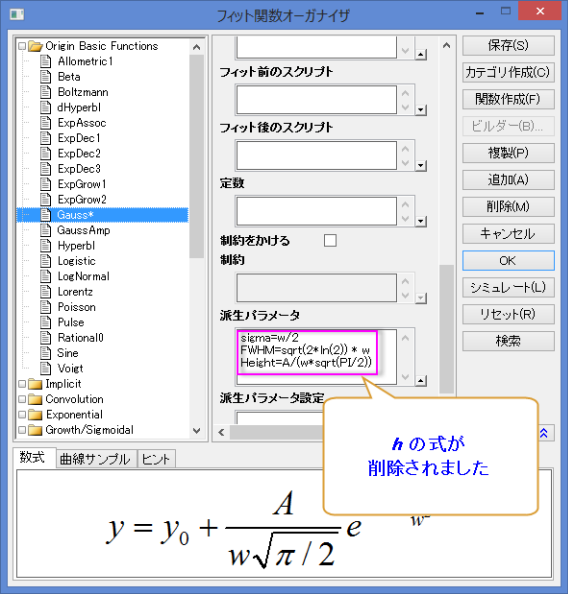Viewport: 568px width, 594px height.
Task: Click the カテゴリ作成(C) button
Action: pos(508,72)
